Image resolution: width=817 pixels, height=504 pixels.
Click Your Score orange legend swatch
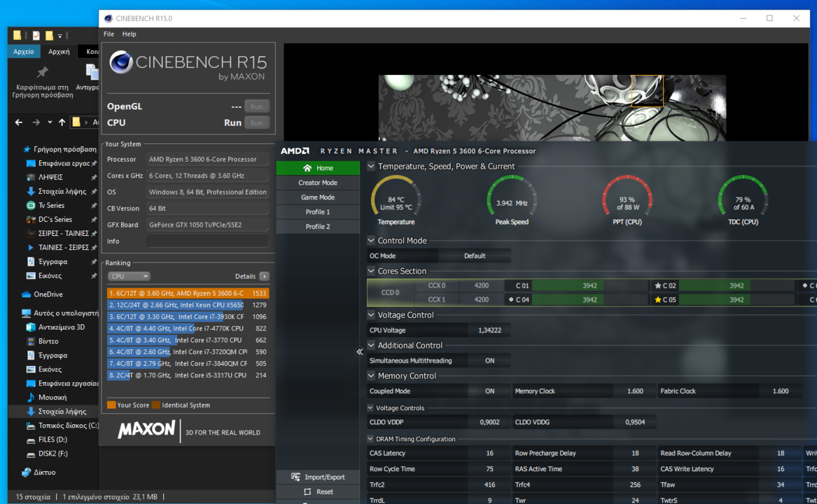111,405
